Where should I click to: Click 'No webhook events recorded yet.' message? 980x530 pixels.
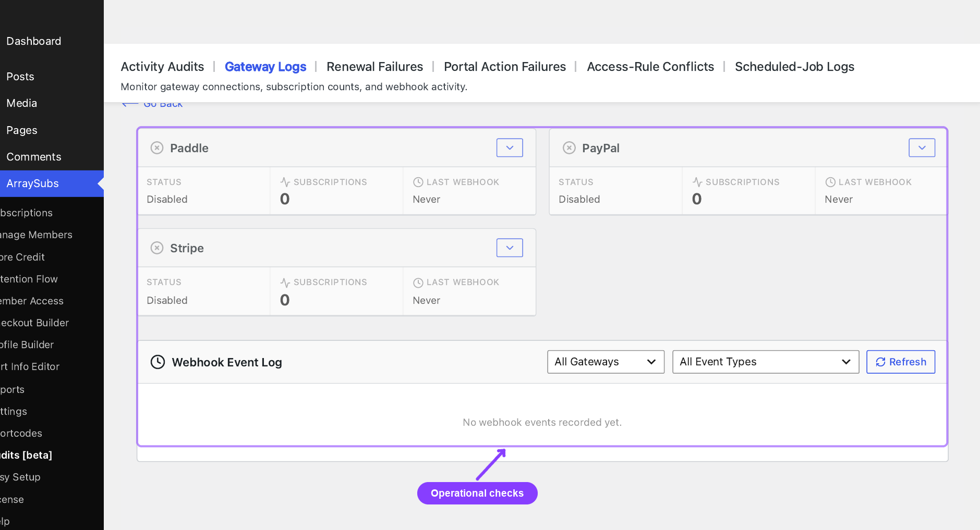(542, 422)
